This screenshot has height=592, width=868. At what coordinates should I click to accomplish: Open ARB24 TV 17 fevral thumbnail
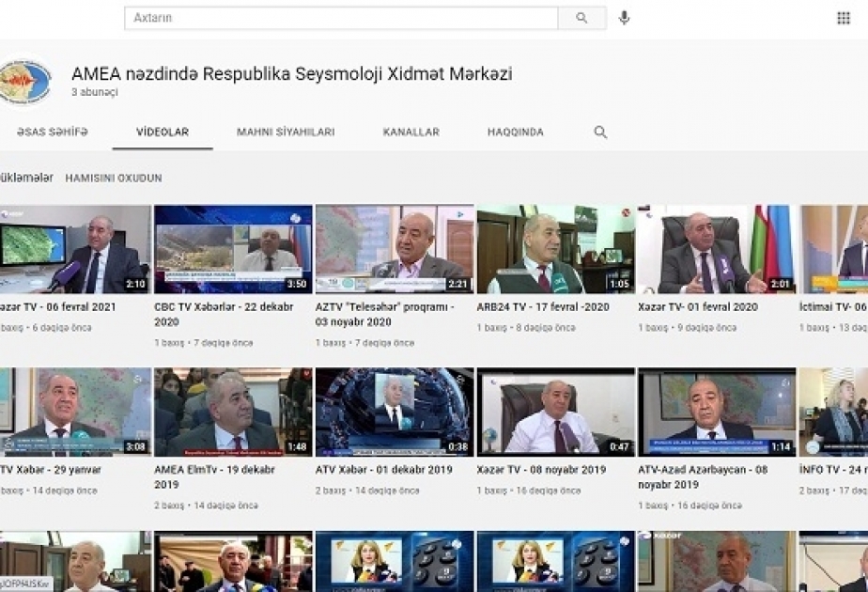coord(556,249)
